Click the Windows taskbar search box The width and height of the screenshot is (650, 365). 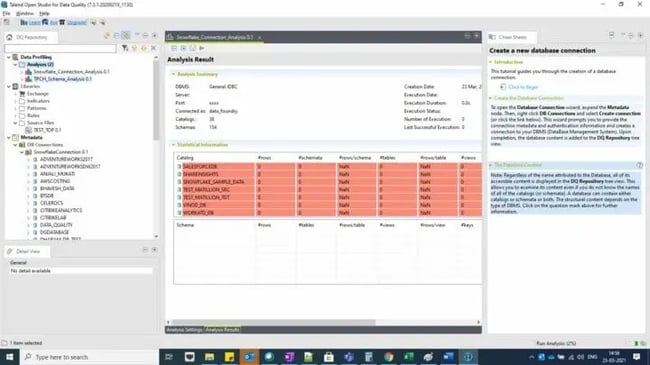tap(89, 357)
